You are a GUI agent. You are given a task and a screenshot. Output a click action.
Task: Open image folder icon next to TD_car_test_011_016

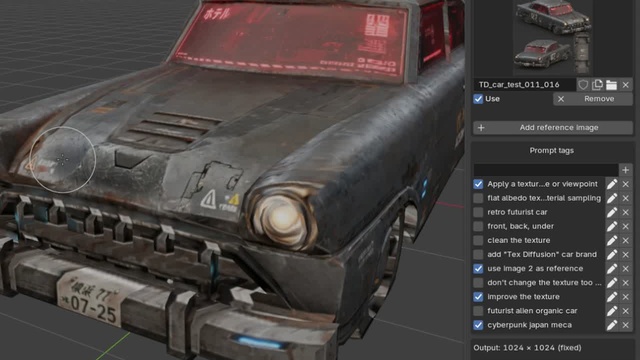coord(611,84)
